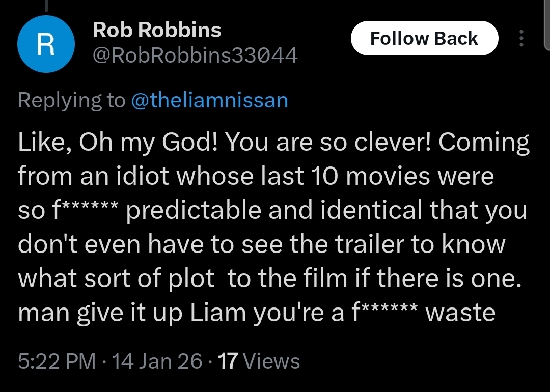Open the @RobRobbins33044 handle
This screenshot has height=392, width=550.
195,55
